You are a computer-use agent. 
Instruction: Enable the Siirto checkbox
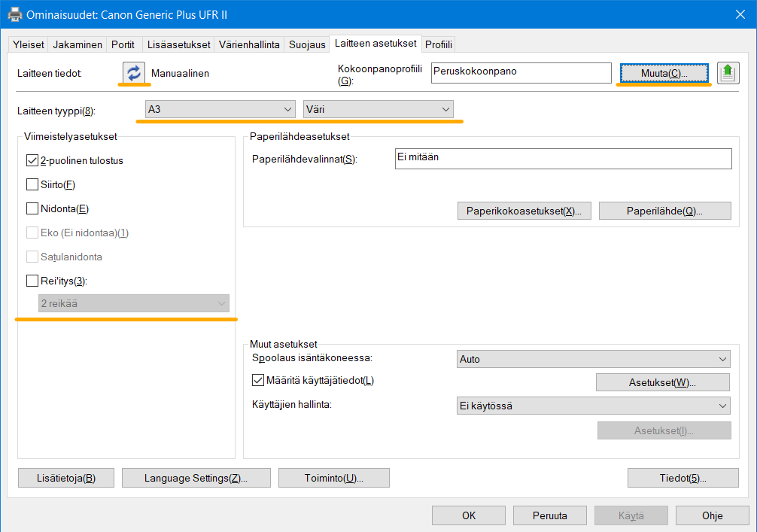(32, 184)
